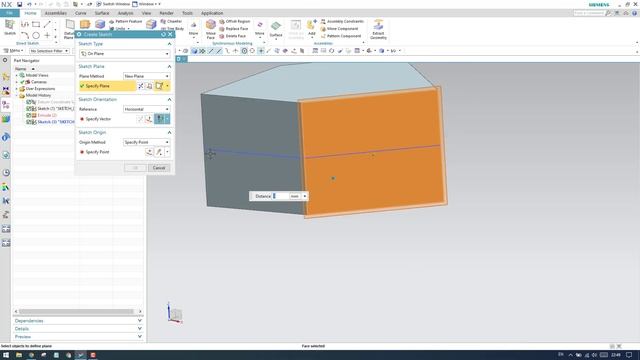Image resolution: width=640 pixels, height=360 pixels.
Task: Click the Extract Geometry tool
Action: coord(378,29)
